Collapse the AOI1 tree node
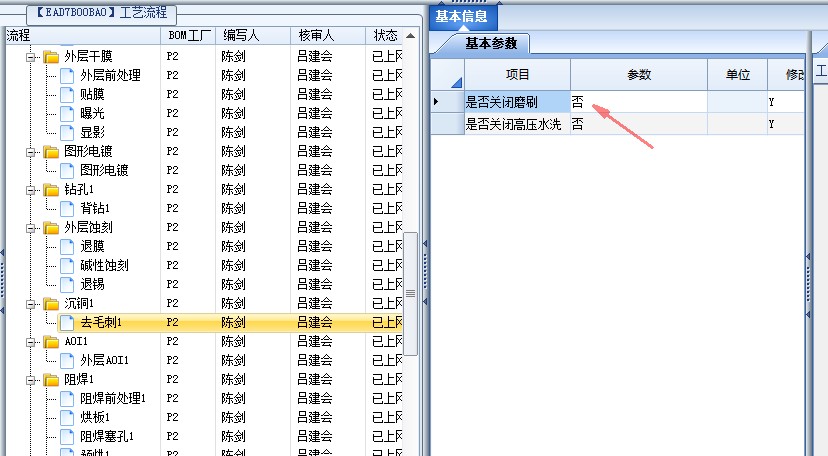The height and width of the screenshot is (456, 828). [x=31, y=342]
